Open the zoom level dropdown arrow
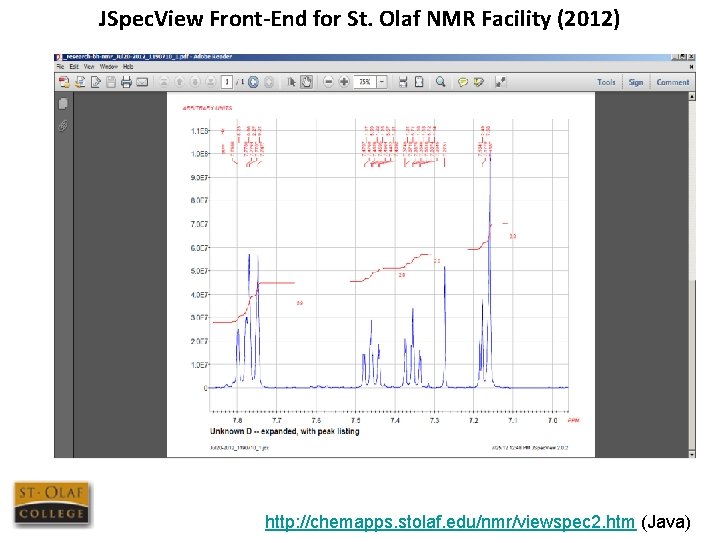This screenshot has width=720, height=540. point(382,82)
